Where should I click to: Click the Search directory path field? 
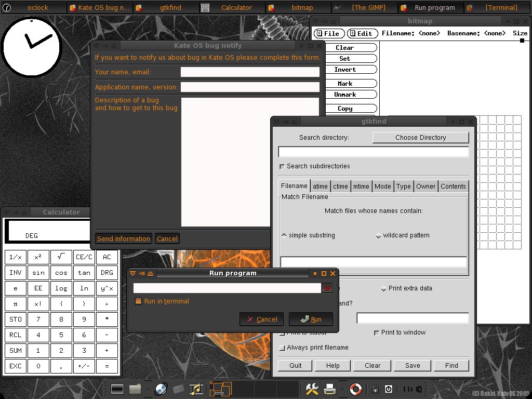373,152
